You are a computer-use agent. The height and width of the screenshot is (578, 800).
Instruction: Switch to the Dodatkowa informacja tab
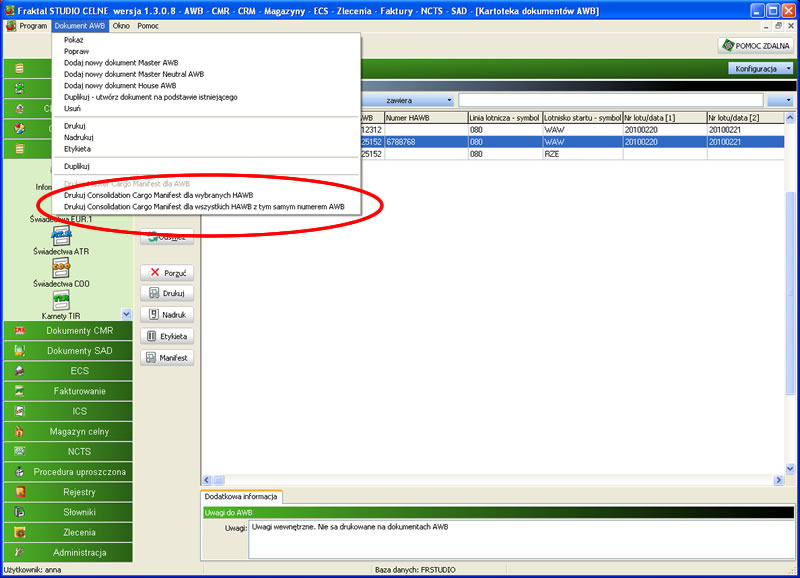click(241, 496)
